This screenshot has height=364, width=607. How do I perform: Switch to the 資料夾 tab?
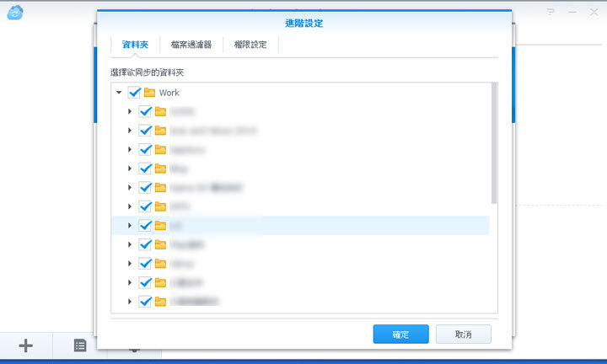(x=135, y=45)
